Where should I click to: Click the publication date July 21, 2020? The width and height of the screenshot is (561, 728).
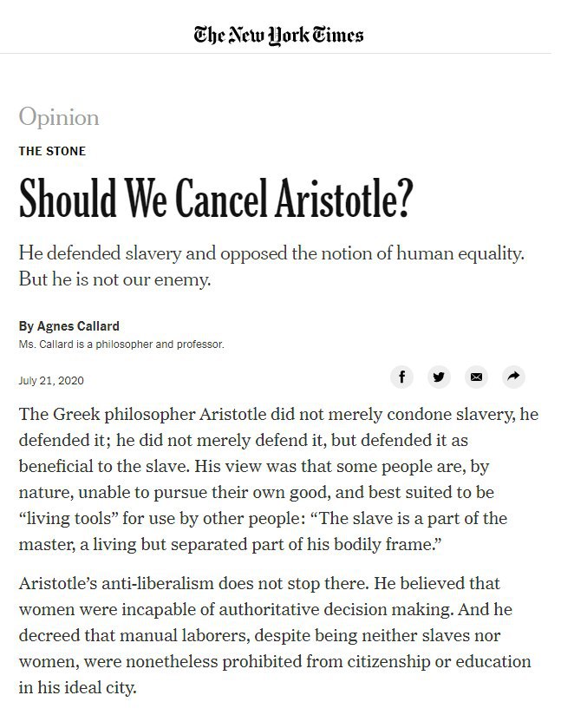(51, 381)
